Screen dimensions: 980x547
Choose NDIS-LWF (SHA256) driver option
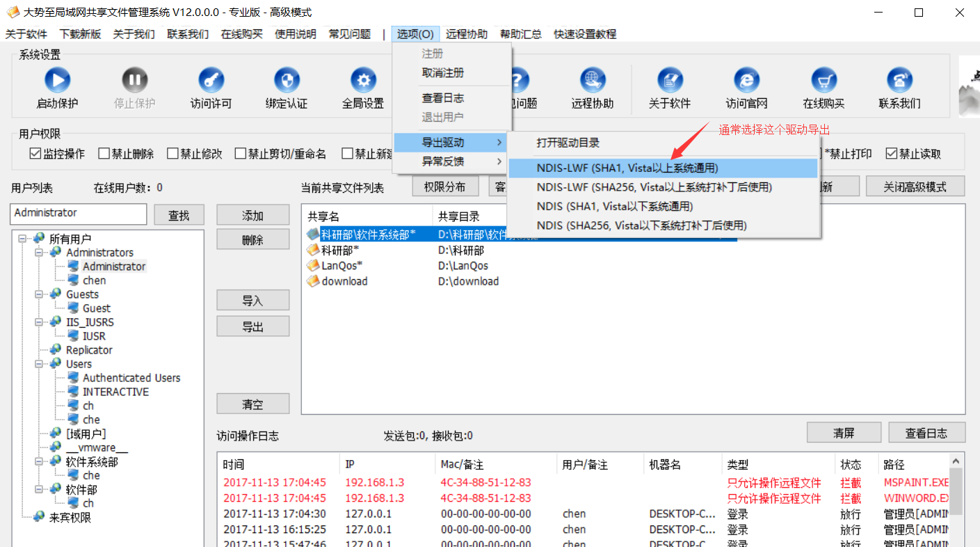663,187
